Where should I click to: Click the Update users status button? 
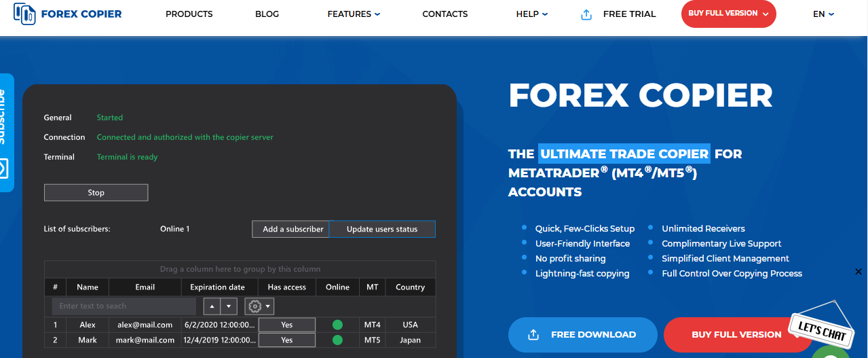tap(382, 229)
